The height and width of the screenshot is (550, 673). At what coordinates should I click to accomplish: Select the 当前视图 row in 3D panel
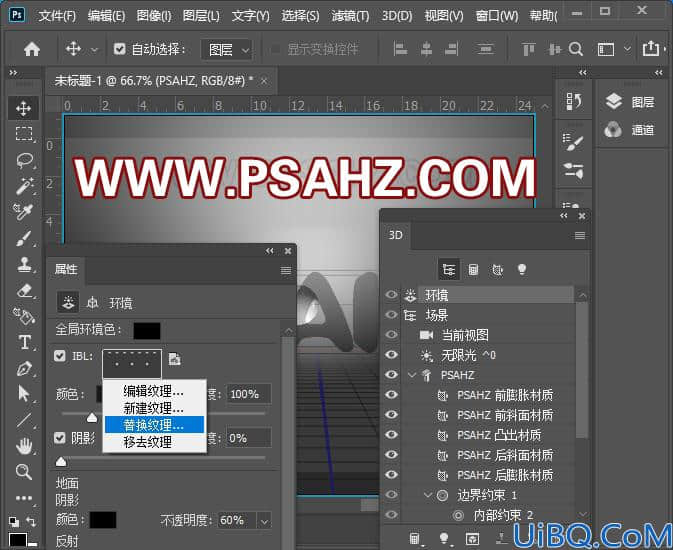(488, 335)
